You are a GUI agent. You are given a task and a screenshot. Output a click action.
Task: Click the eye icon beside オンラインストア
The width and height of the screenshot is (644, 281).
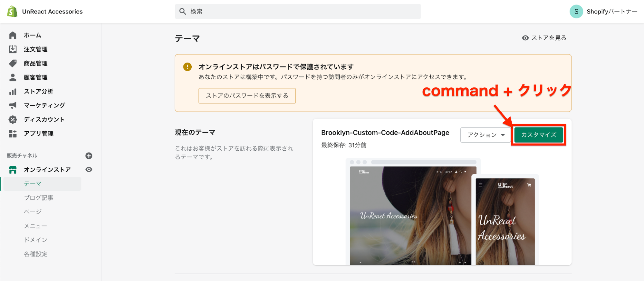(89, 170)
